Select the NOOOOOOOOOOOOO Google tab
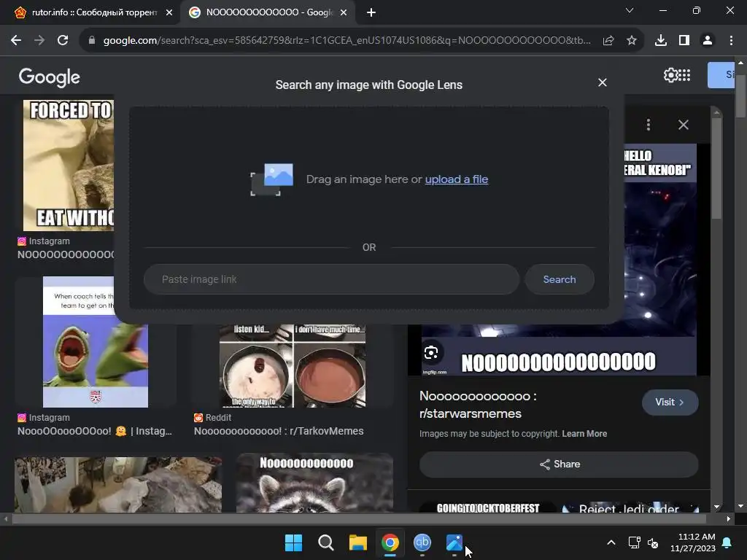The height and width of the screenshot is (560, 747). click(x=268, y=12)
